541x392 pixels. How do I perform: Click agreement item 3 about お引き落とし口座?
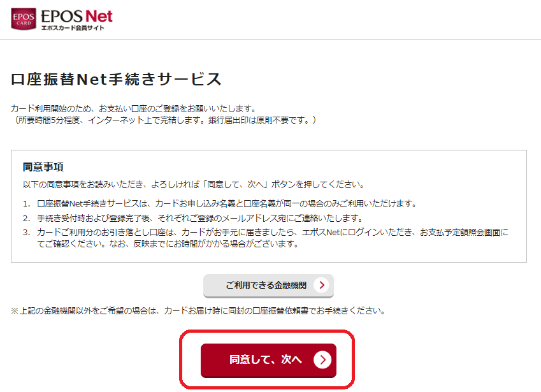(273, 238)
